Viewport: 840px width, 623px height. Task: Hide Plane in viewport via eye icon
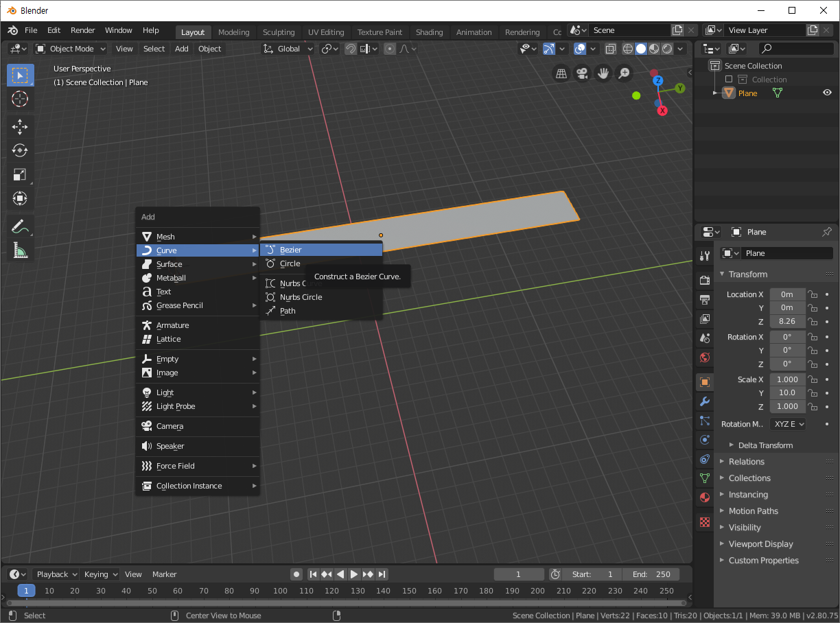coord(827,93)
